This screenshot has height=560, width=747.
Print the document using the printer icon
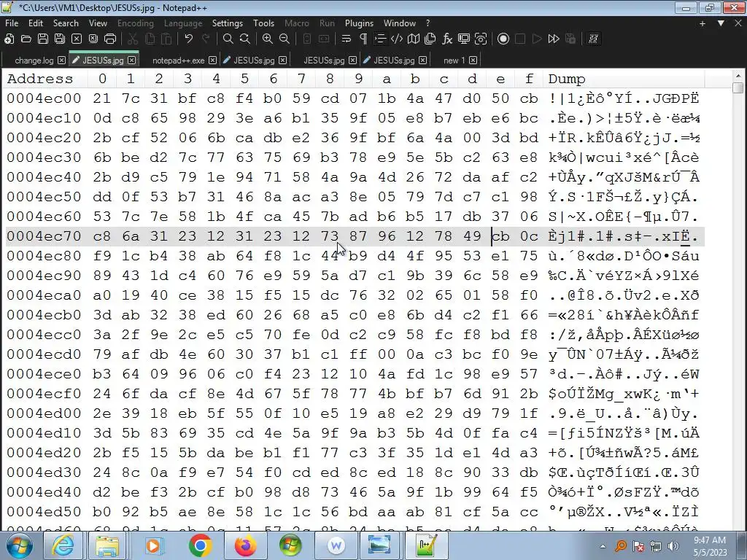(110, 39)
